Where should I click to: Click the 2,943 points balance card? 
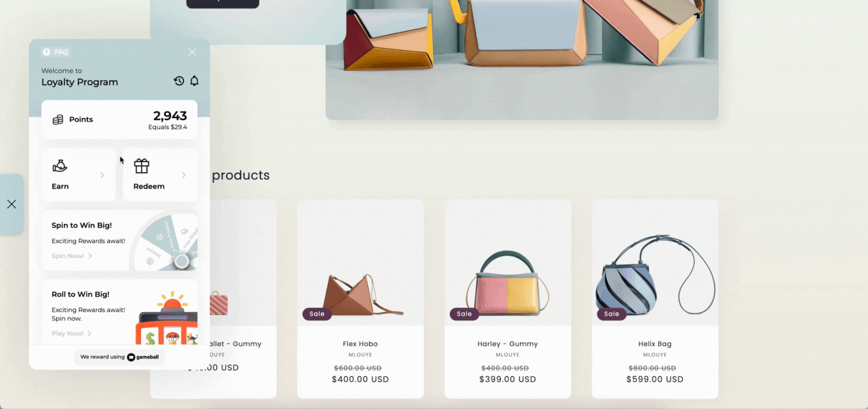click(119, 120)
